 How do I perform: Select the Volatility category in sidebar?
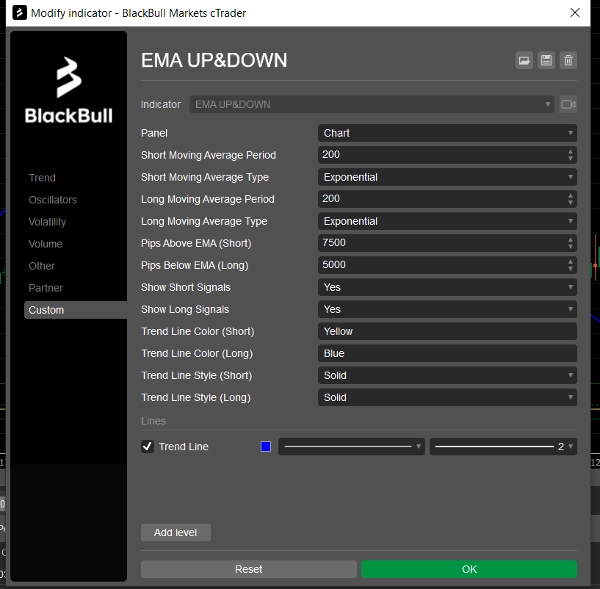pos(47,222)
